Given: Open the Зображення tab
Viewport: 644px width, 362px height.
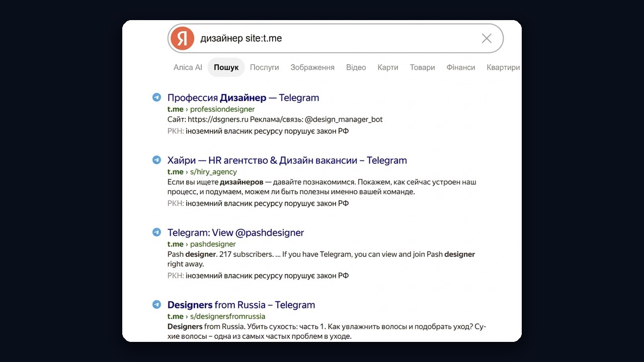Looking at the screenshot, I should (312, 67).
